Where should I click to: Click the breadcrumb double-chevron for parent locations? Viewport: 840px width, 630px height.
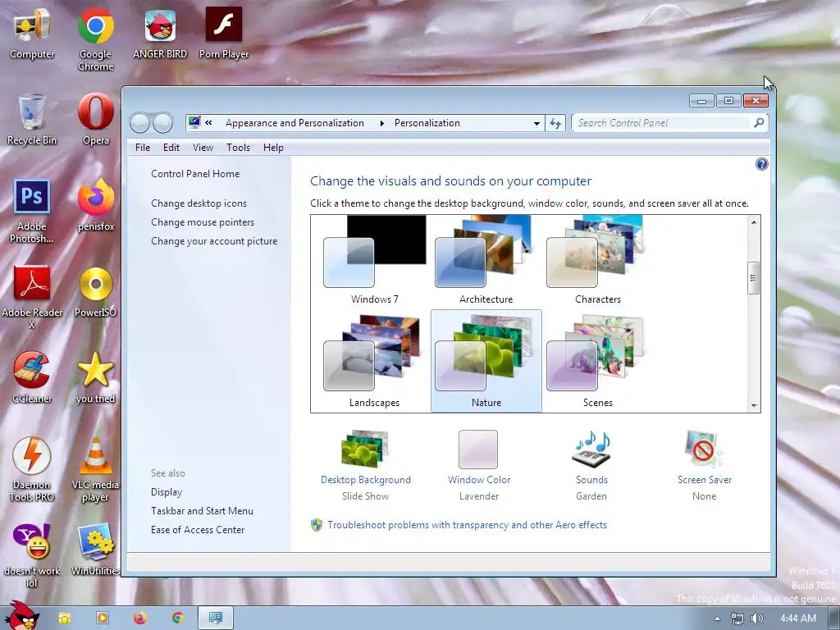click(x=208, y=123)
